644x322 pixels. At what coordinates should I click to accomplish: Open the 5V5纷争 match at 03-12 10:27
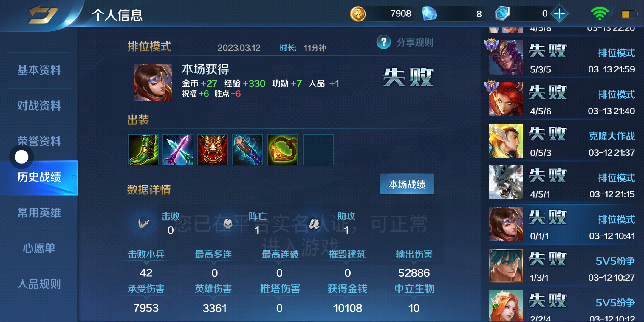pos(562,266)
